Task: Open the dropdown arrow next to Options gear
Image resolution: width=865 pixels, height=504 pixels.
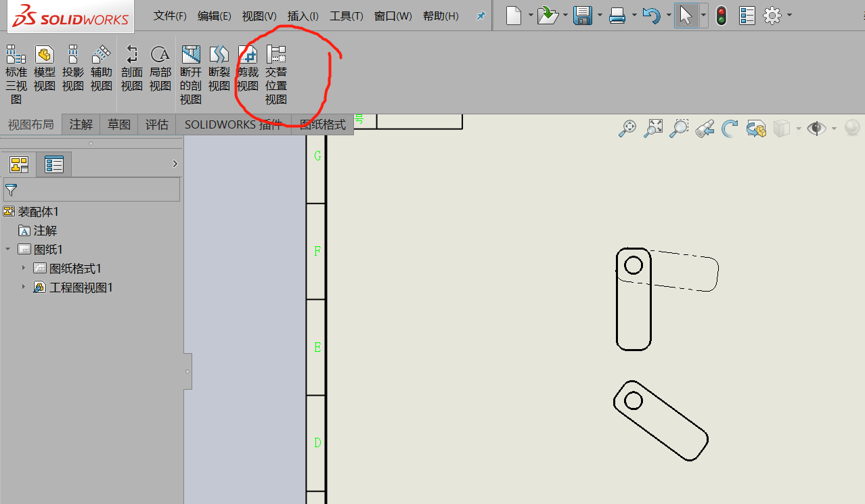Action: click(x=789, y=16)
